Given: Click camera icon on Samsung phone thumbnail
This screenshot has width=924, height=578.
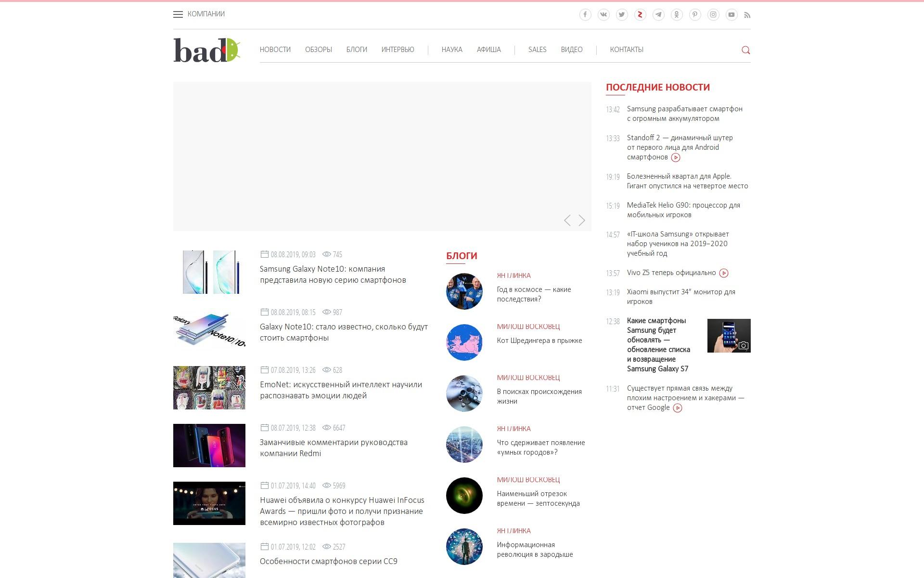Looking at the screenshot, I should pyautogui.click(x=744, y=345).
